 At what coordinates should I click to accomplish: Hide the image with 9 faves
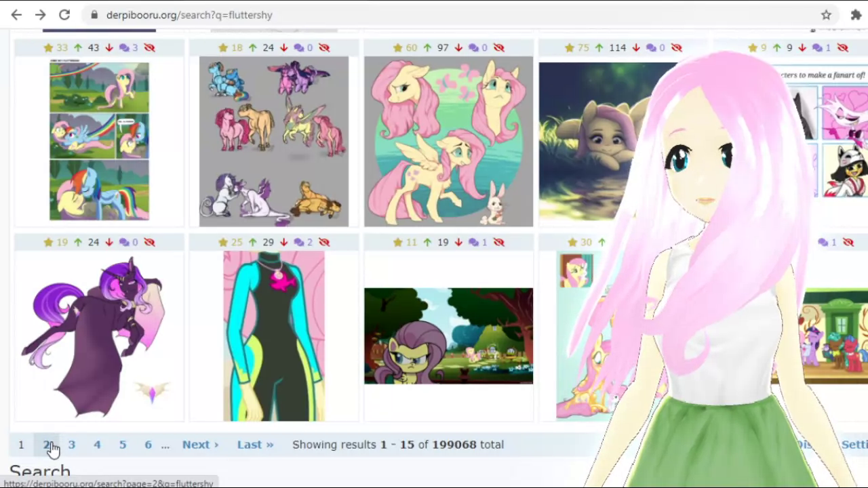click(842, 47)
